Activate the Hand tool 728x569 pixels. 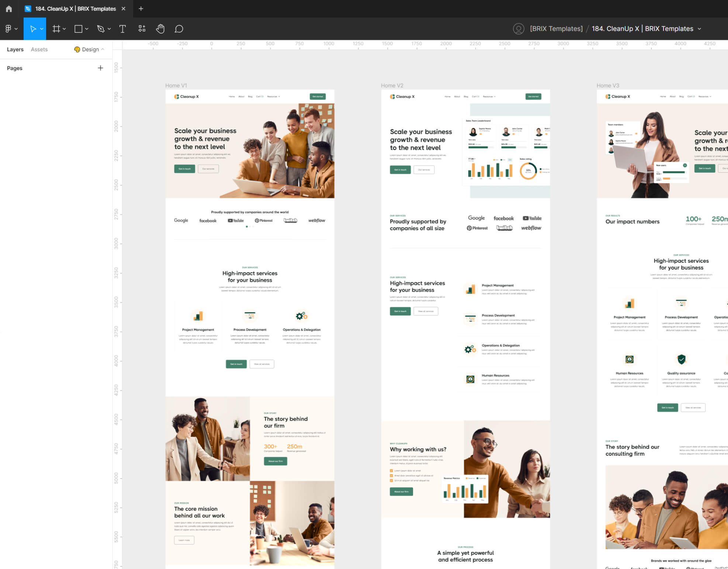[160, 29]
